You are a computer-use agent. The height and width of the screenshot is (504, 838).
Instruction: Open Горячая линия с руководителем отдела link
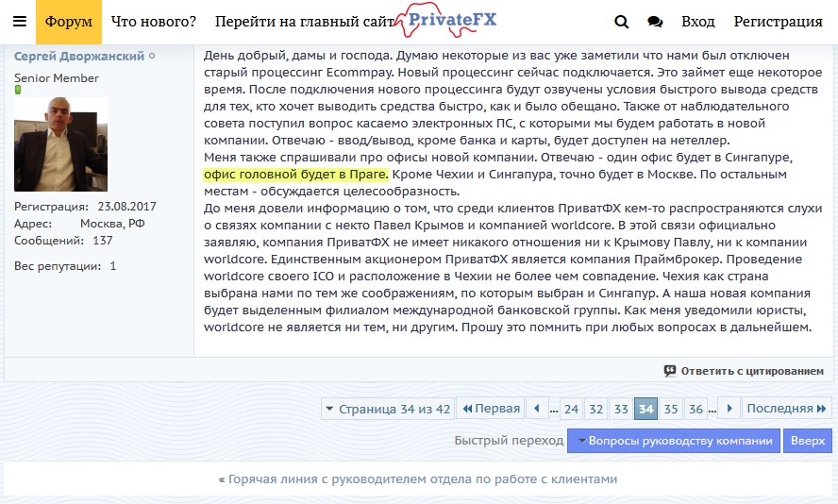tap(422, 479)
